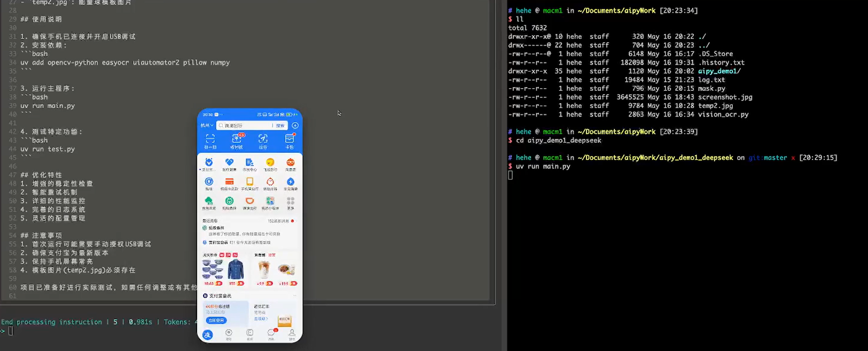Click 'log.txt' in terminal file listing
Image resolution: width=868 pixels, height=351 pixels.
click(711, 80)
